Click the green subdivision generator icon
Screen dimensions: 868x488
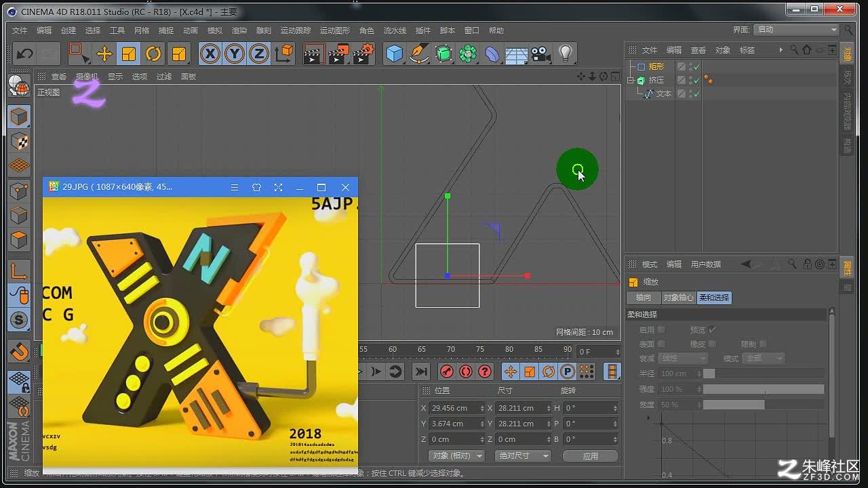pyautogui.click(x=443, y=54)
